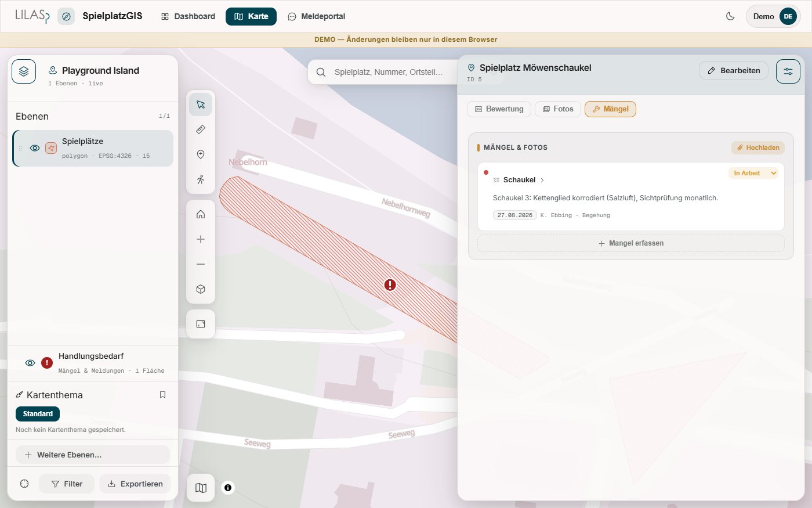Click the Spielplätze polygon symbol swatch

pos(51,148)
